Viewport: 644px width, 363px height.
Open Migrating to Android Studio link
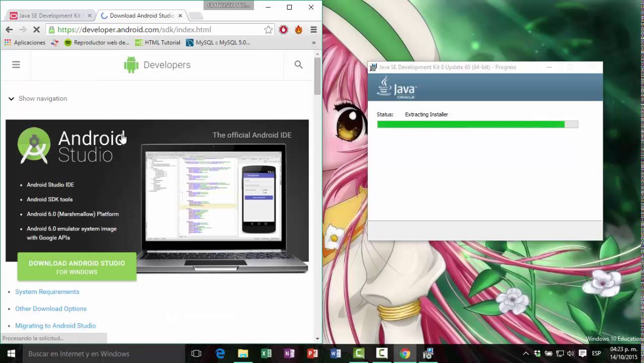pyautogui.click(x=55, y=326)
